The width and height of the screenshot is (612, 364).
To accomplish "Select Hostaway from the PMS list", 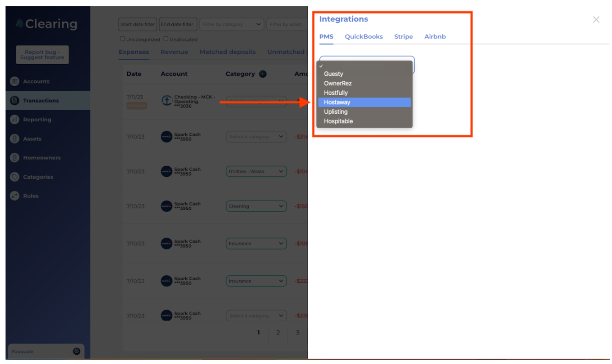I will tap(365, 102).
